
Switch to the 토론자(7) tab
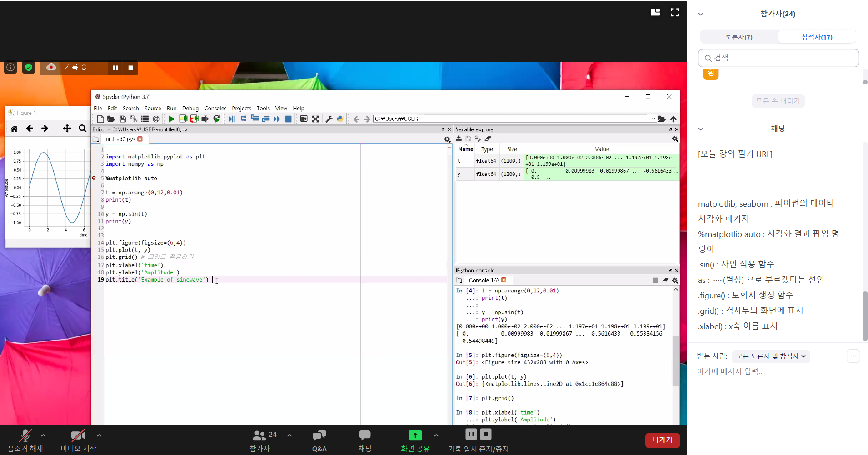[x=738, y=37]
